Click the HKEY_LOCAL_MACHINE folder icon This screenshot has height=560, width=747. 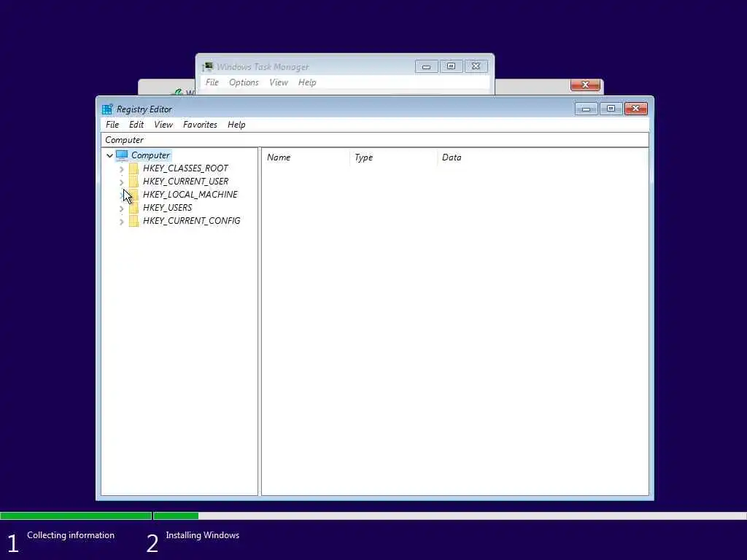click(134, 195)
